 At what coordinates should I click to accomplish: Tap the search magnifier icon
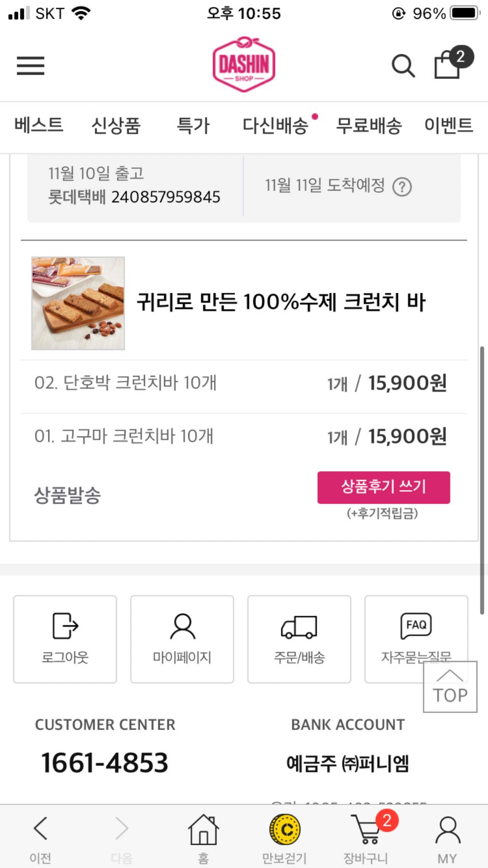[403, 66]
